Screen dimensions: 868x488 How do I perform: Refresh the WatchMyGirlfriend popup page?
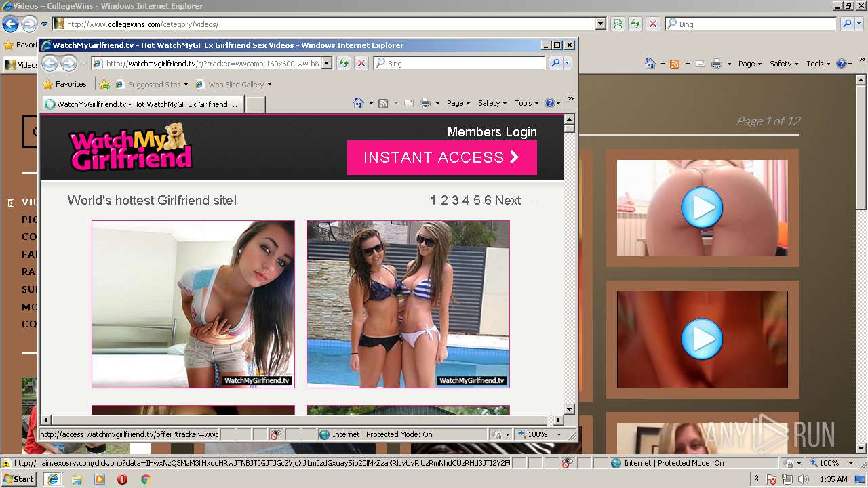[x=344, y=63]
